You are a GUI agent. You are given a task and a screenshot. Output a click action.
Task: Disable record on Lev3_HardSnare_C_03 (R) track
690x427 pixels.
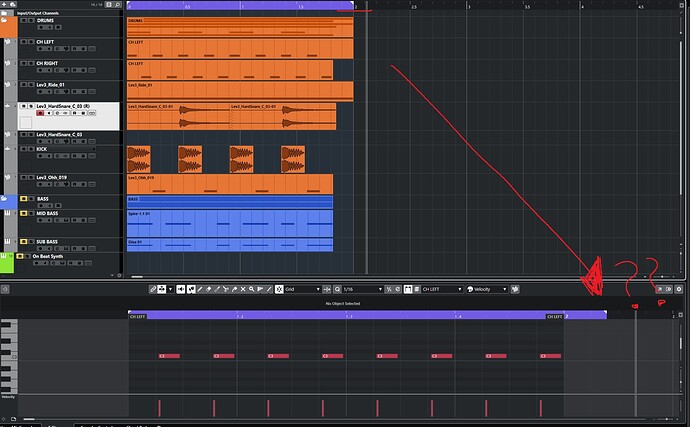(x=40, y=113)
